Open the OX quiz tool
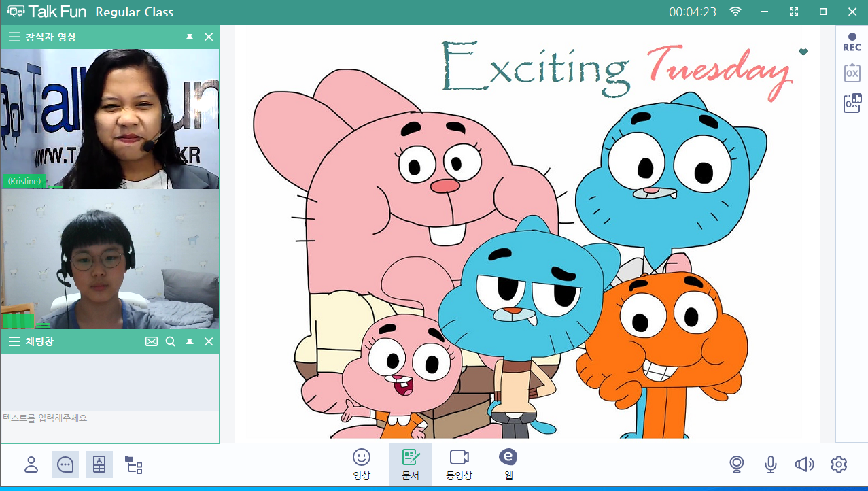 (852, 73)
